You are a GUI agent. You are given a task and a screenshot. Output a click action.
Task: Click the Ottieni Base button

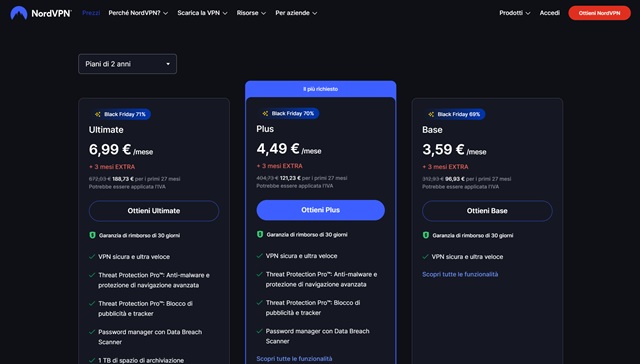487,211
